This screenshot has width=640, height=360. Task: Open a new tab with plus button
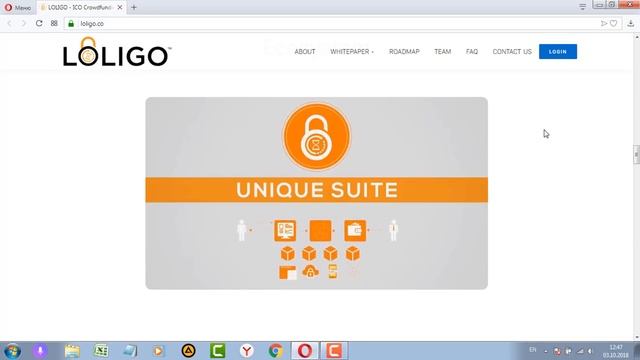(x=134, y=7)
